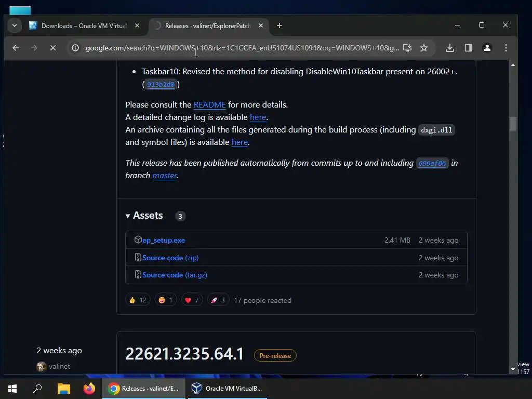Close the Downloads Oracle VM tab
The width and height of the screenshot is (532, 399).
pos(137,25)
